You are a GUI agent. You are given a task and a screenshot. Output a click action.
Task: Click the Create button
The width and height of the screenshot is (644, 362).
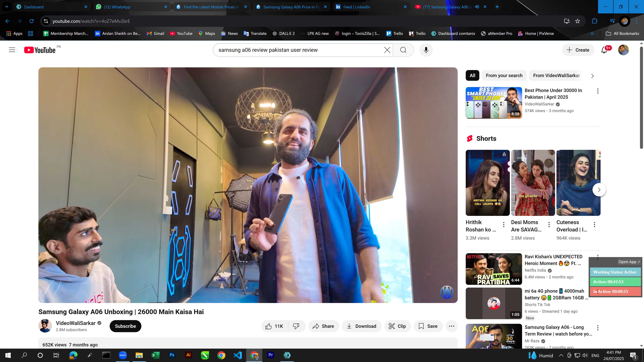click(x=578, y=50)
